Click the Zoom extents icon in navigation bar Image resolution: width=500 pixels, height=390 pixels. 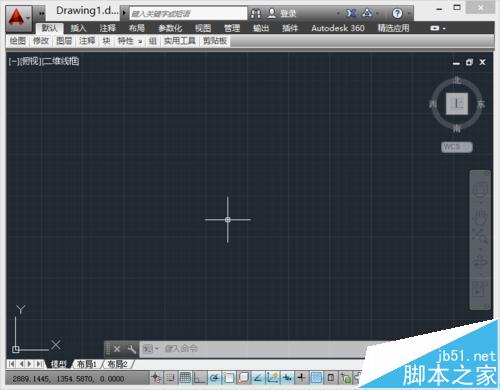[480, 237]
